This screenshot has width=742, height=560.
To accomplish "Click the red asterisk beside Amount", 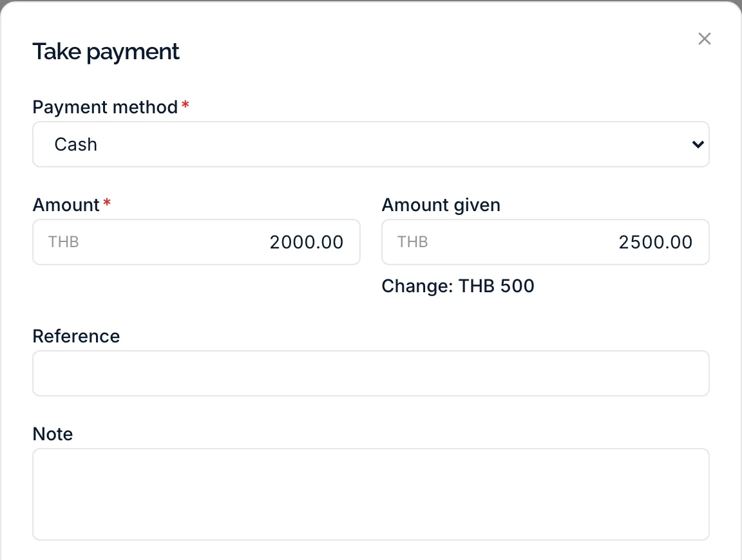I will [x=107, y=202].
